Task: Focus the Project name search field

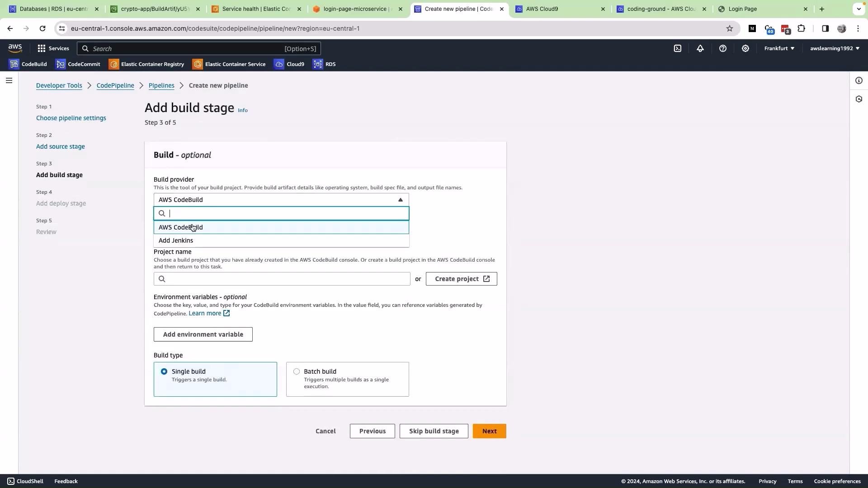Action: click(x=282, y=279)
